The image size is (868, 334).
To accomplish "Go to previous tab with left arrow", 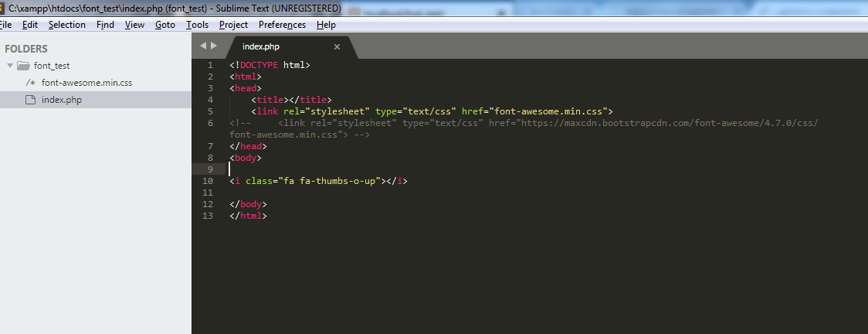I will tap(202, 46).
